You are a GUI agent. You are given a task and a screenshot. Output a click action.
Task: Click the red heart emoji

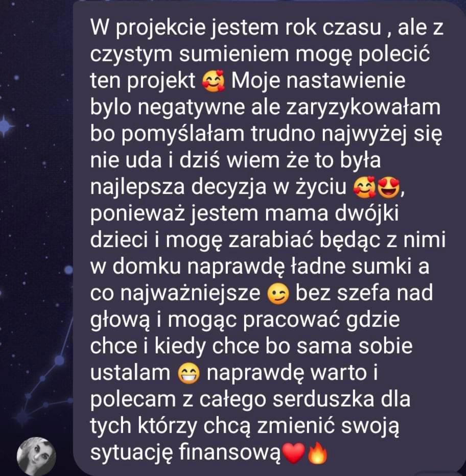(293, 453)
